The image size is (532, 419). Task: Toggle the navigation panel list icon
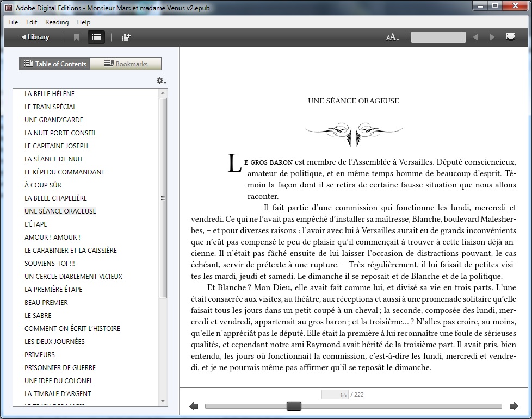tap(96, 37)
